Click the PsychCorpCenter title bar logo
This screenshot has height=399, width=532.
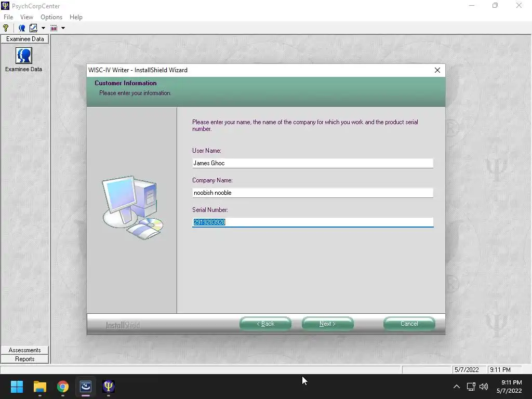(x=5, y=6)
